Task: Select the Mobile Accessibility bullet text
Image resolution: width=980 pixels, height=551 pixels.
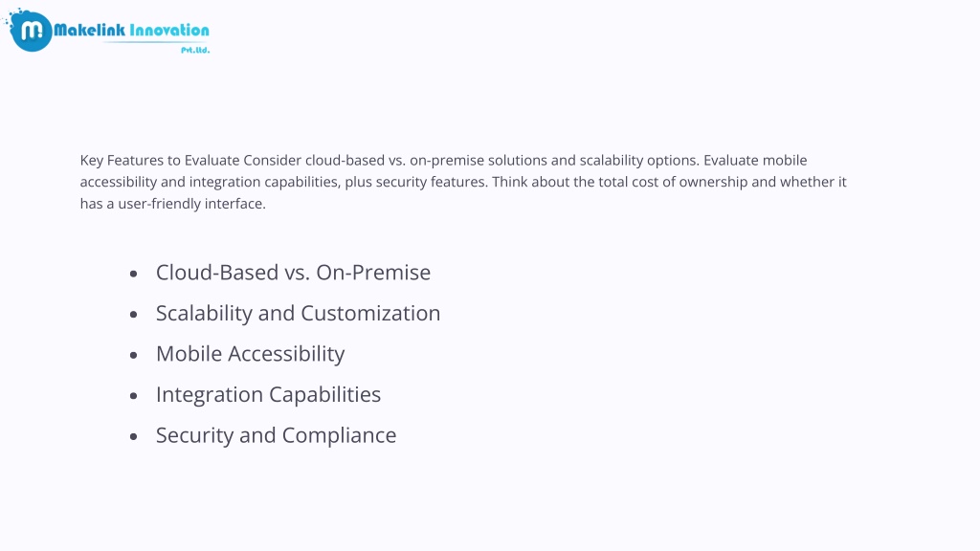Action: (x=250, y=354)
